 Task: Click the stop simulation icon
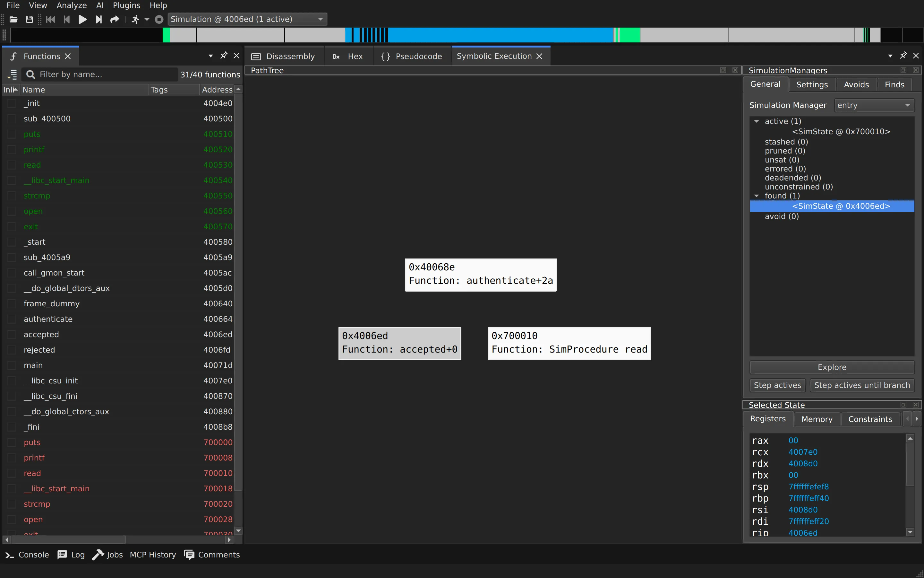[159, 20]
